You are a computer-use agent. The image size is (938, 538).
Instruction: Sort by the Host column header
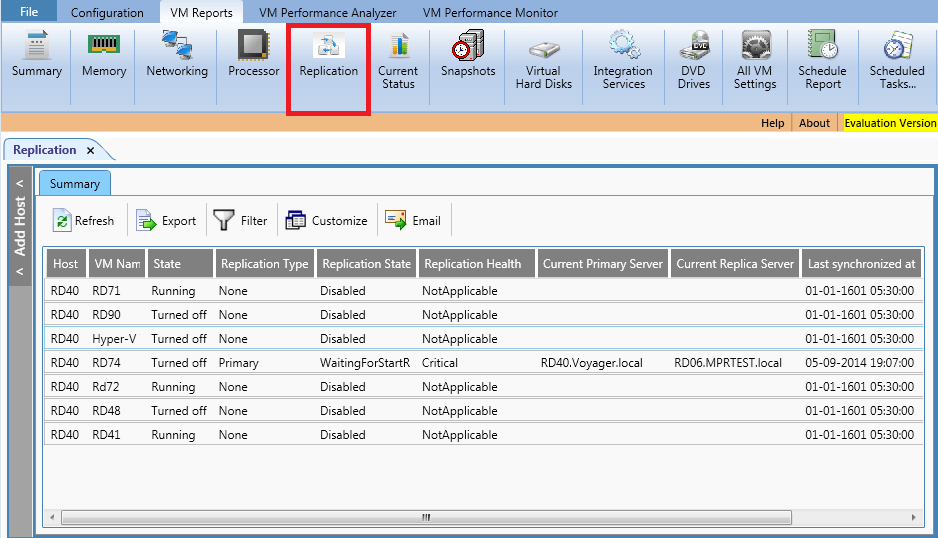point(66,264)
